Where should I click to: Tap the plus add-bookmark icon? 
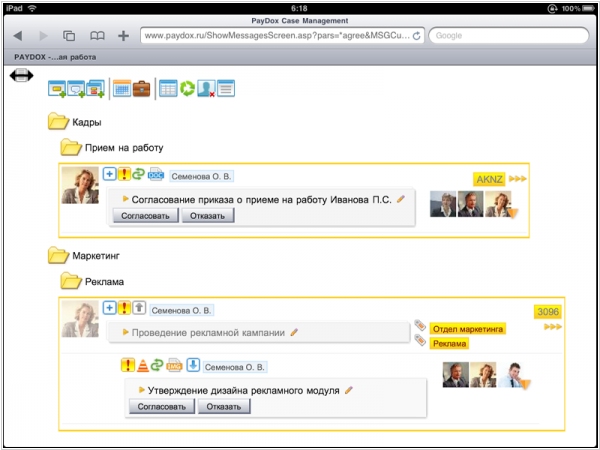pos(123,36)
